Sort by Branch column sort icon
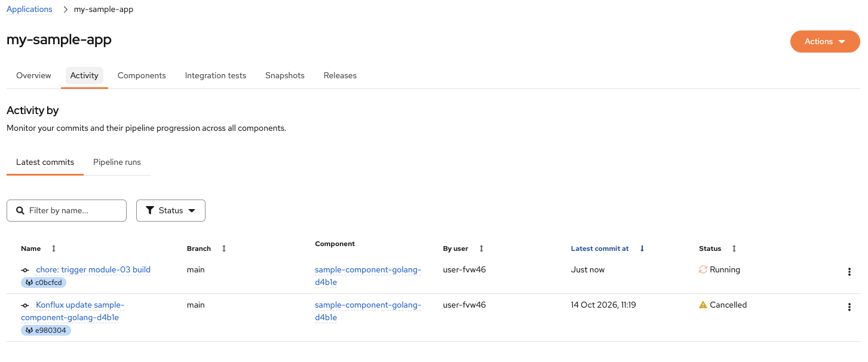The height and width of the screenshot is (362, 868). 224,249
